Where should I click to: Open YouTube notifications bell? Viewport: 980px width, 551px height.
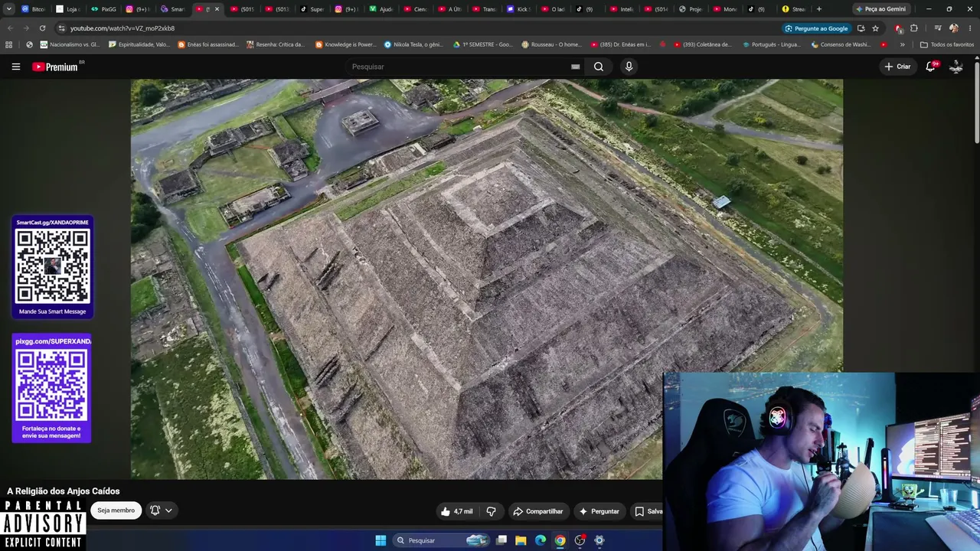point(931,67)
